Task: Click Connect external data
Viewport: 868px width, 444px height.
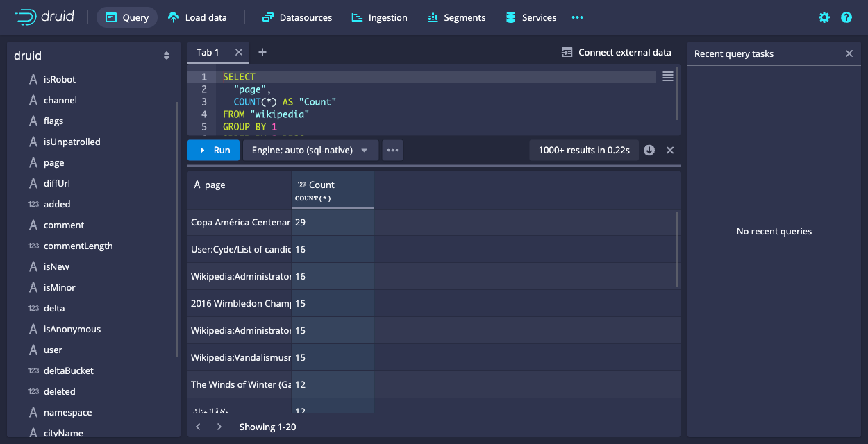Action: tap(616, 52)
